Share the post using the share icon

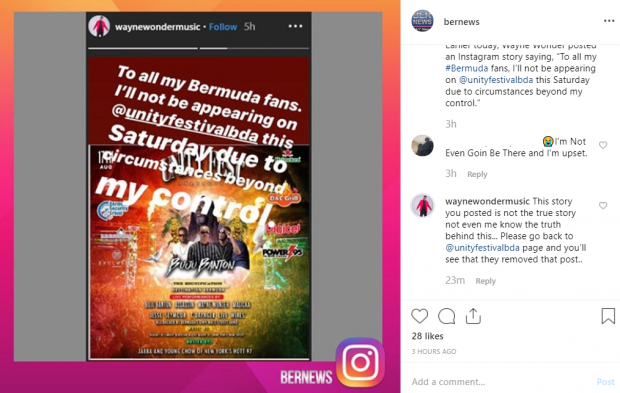pos(473,316)
